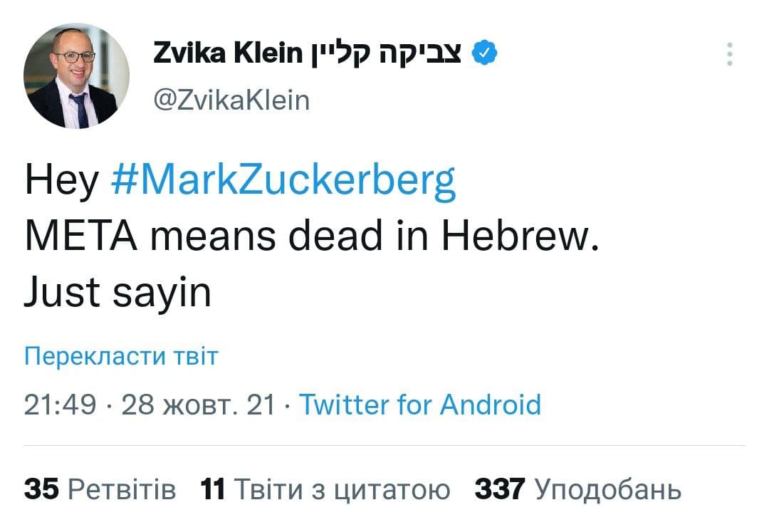Image resolution: width=769 pixels, height=532 pixels.
Task: Translate tweet via 'Перекласти твіт'
Action: point(121,355)
